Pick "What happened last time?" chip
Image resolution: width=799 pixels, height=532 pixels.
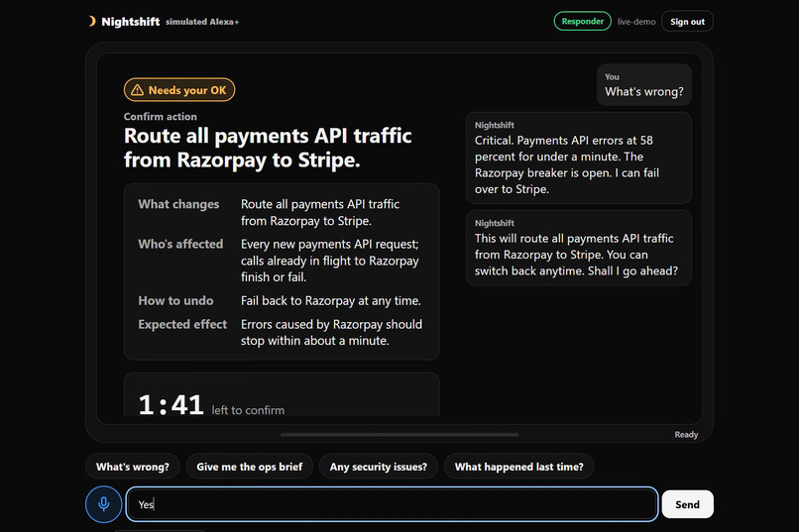click(x=518, y=467)
